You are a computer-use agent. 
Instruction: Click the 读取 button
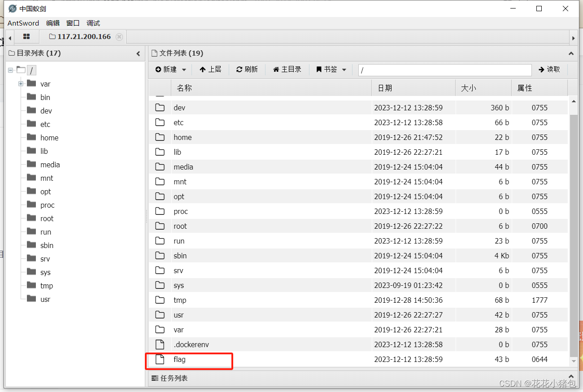pyautogui.click(x=549, y=70)
